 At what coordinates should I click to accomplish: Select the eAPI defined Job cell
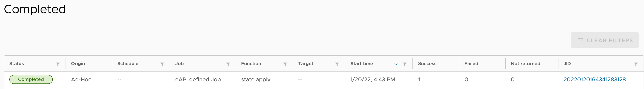coord(198,79)
